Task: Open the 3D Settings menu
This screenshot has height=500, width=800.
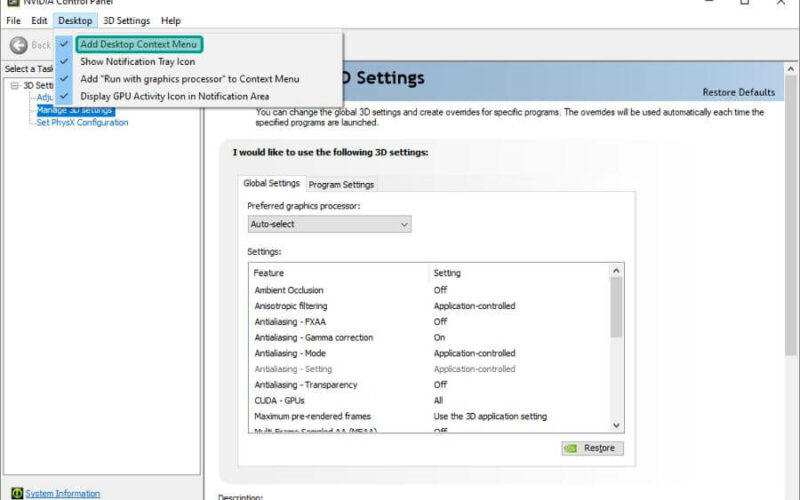Action: (x=127, y=21)
